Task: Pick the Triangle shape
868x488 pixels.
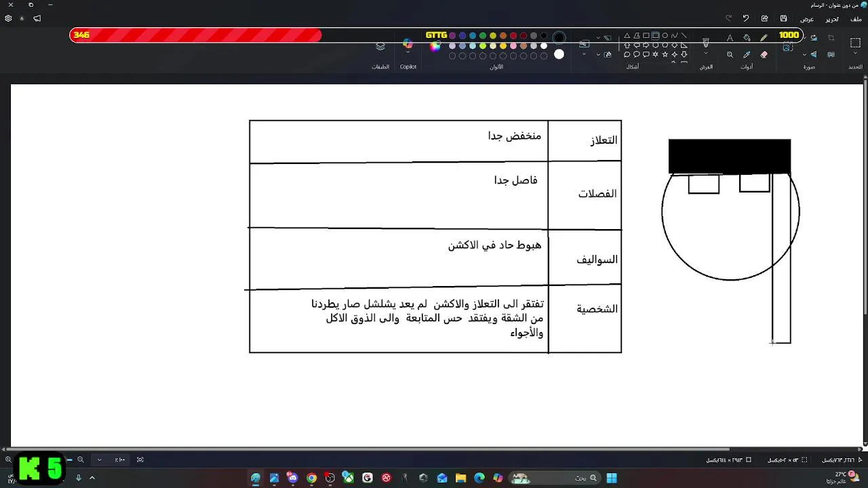Action: click(627, 36)
